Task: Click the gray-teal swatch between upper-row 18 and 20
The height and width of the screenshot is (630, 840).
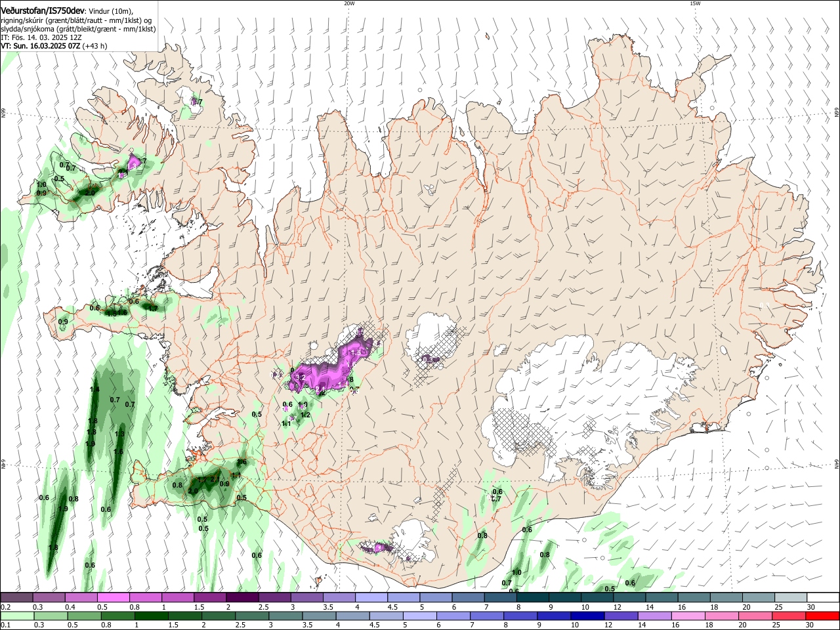Action: 726,598
